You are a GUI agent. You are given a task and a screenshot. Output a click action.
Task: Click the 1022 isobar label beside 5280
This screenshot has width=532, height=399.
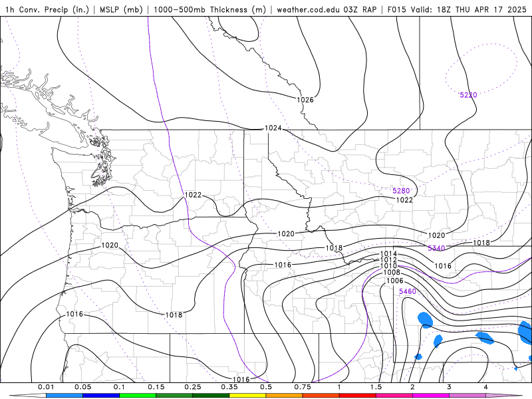tap(404, 200)
